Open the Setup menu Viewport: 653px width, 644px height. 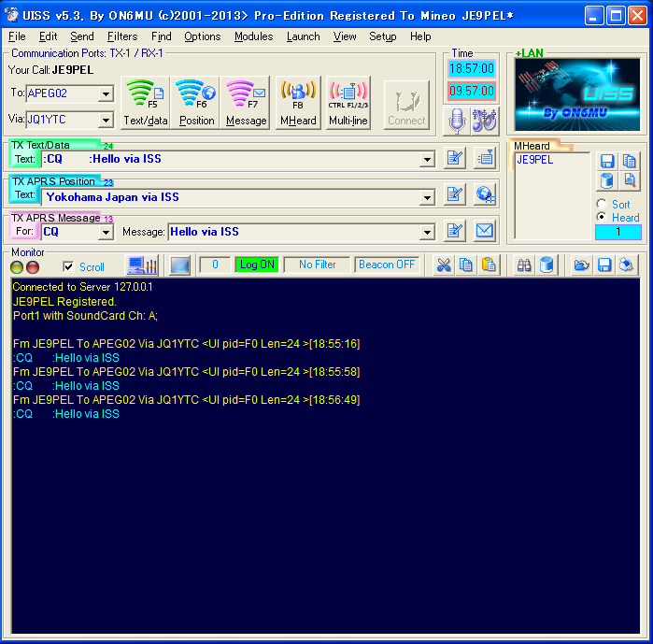pos(382,36)
